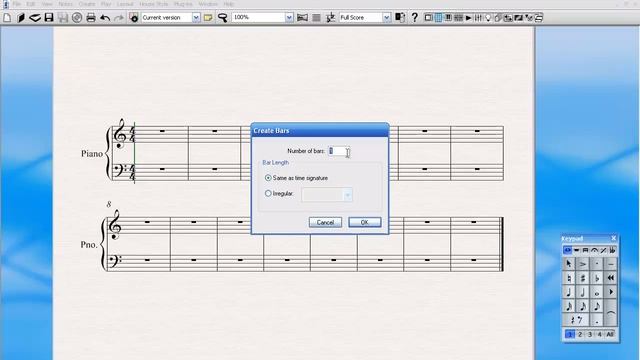Click the Number of bars input field
640x360 pixels.
[x=339, y=151]
